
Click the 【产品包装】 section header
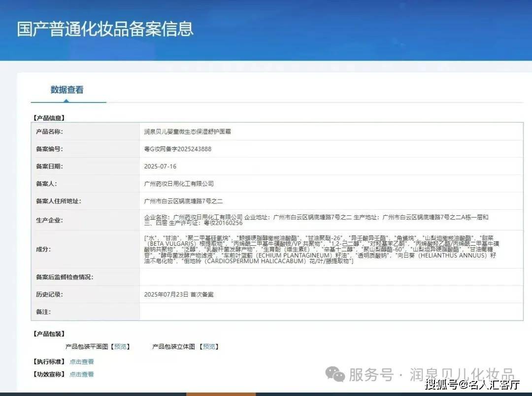click(x=49, y=334)
